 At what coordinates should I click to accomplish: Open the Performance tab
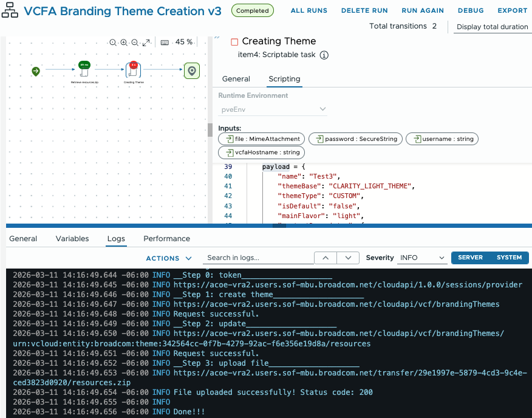coord(166,239)
